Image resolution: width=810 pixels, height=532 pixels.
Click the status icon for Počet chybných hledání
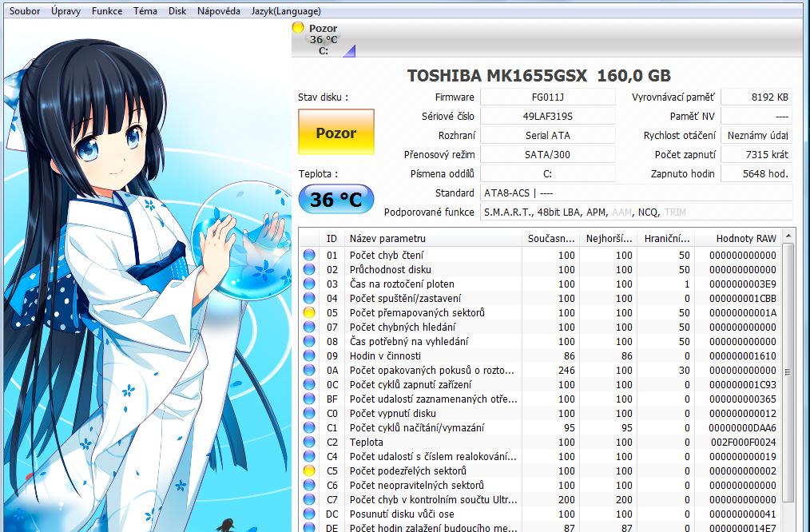coord(309,327)
